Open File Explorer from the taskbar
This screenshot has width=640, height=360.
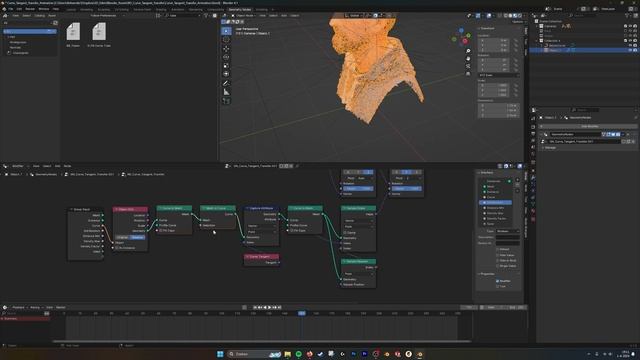288,354
